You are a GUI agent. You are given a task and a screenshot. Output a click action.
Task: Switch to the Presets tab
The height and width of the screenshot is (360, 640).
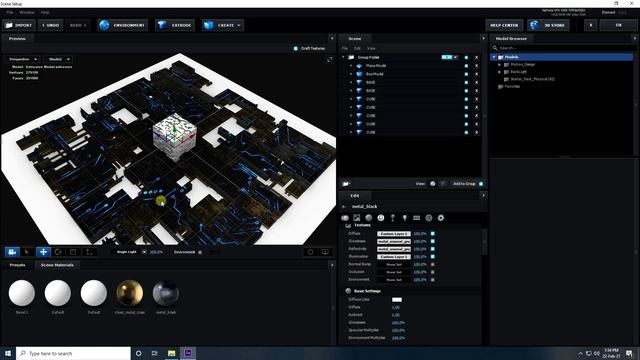(x=17, y=265)
